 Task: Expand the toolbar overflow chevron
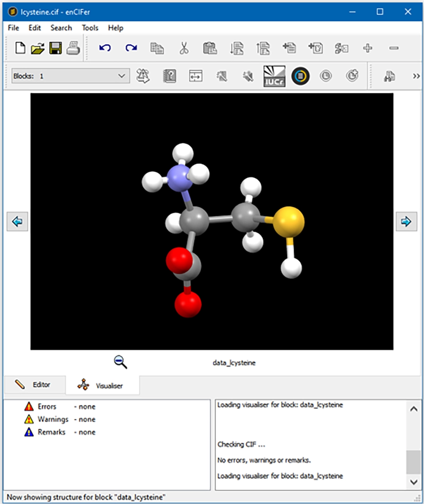(x=416, y=76)
